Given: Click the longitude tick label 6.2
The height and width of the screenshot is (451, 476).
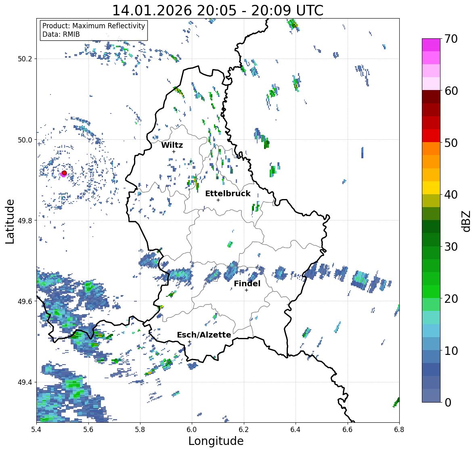Looking at the screenshot, I should [244, 429].
